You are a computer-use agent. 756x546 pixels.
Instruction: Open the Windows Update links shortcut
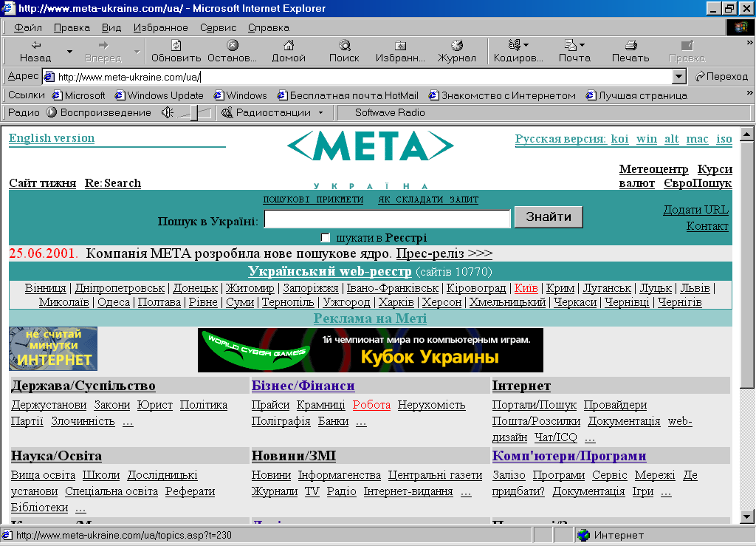click(159, 95)
